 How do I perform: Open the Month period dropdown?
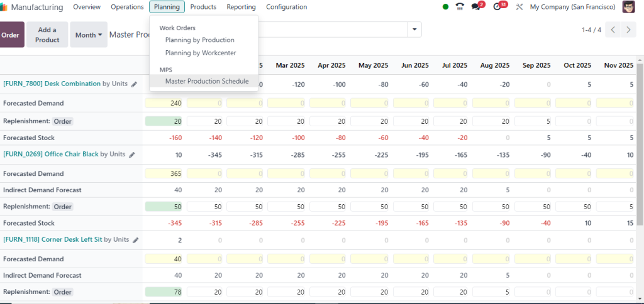89,35
